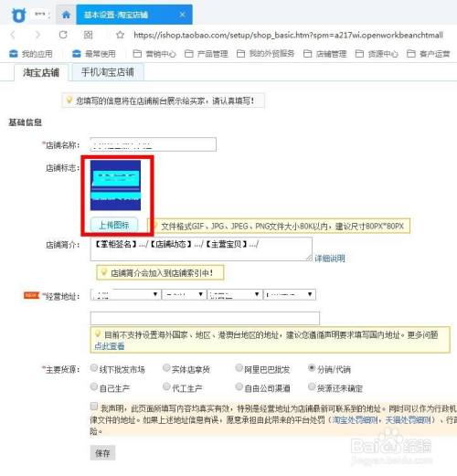Open second 经营地址 city dropdown
Image resolution: width=457 pixels, height=476 pixels.
[184, 294]
